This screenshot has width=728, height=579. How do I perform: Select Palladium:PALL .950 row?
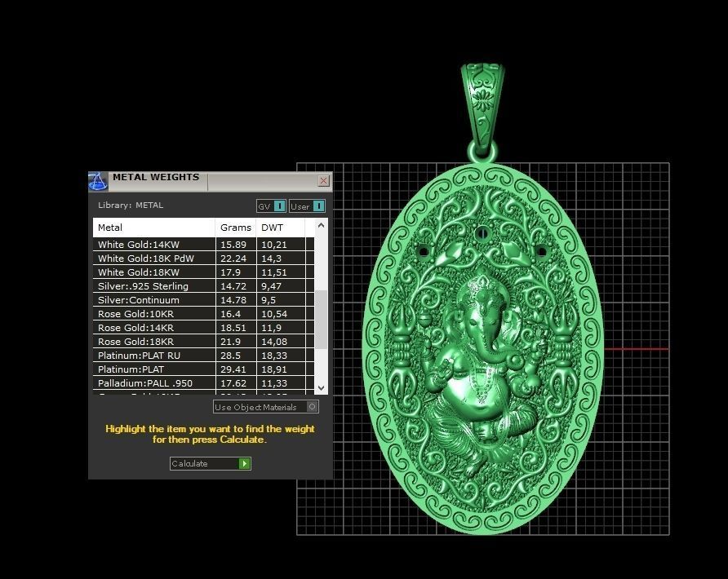pyautogui.click(x=203, y=383)
